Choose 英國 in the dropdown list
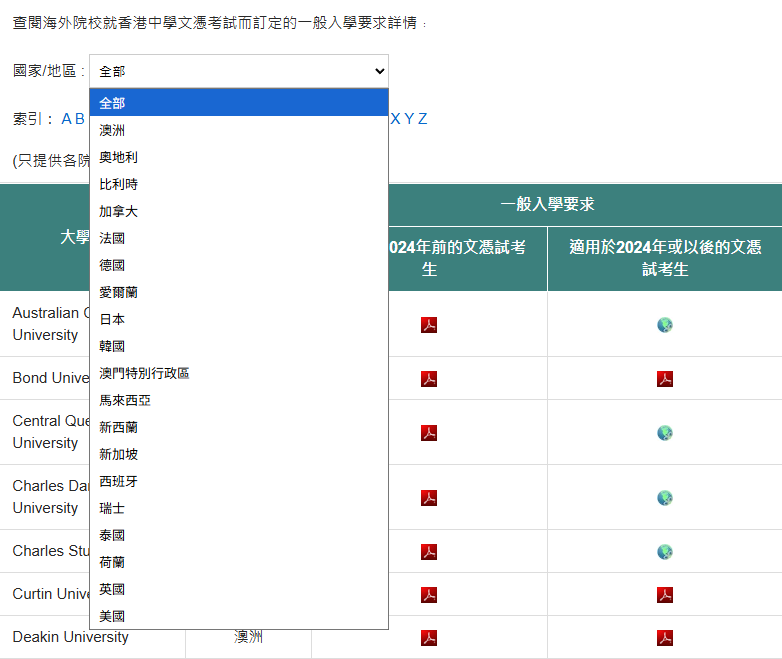The height and width of the screenshot is (659, 782). click(239, 589)
